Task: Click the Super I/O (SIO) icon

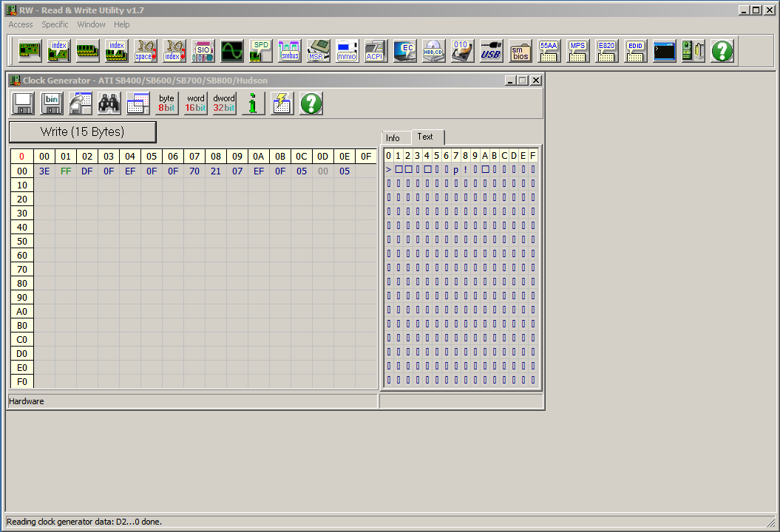Action: 203,50
